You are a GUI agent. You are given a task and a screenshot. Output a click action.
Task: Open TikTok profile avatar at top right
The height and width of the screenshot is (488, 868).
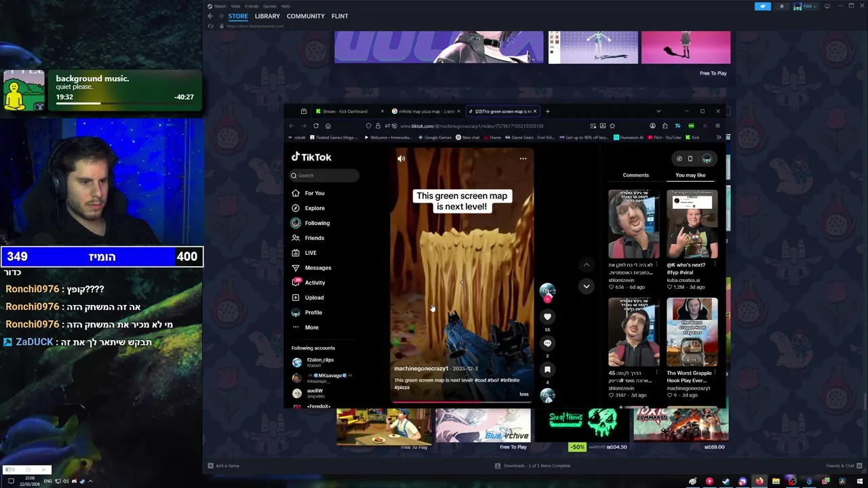click(x=707, y=159)
